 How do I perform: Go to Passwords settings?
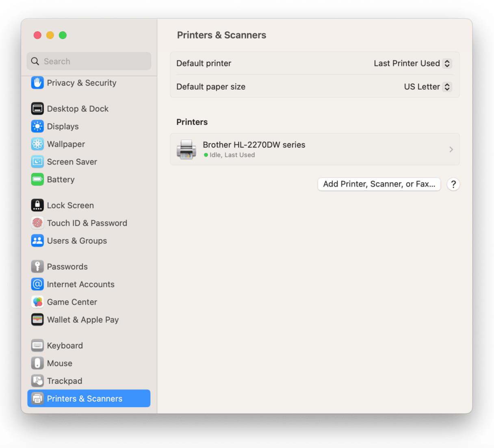click(89, 267)
